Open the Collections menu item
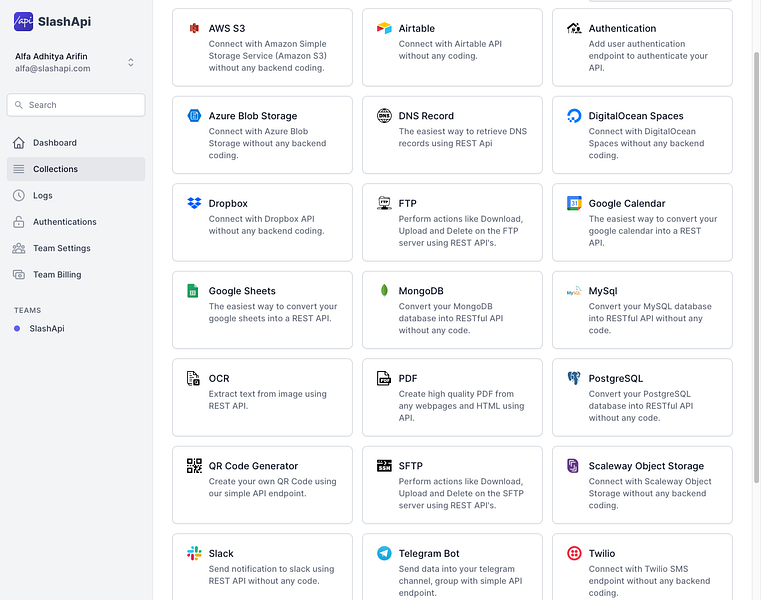Viewport: 761px width, 600px height. pos(76,169)
